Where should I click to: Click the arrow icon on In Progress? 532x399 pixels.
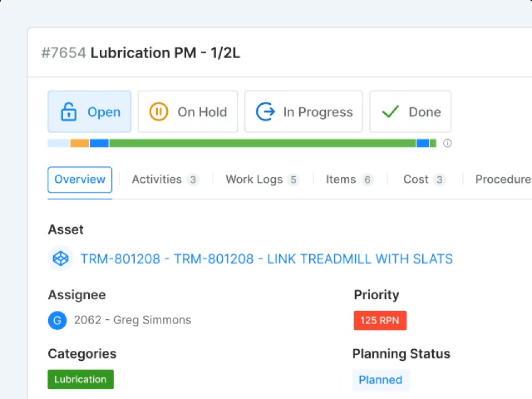click(x=265, y=112)
